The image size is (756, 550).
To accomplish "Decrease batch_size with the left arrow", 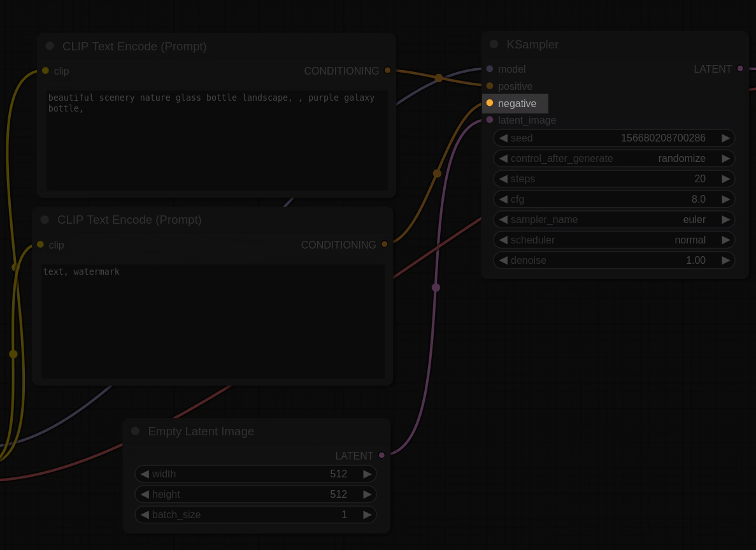I will coord(145,515).
